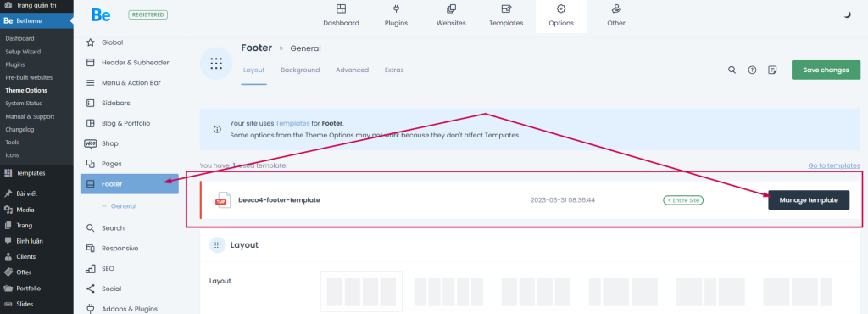Switch to the Extras sub-tab
The width and height of the screenshot is (868, 314).
(x=394, y=70)
